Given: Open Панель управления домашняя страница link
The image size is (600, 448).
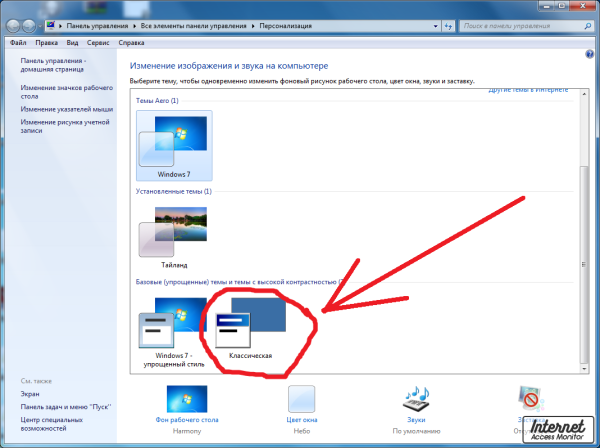Looking at the screenshot, I should click(x=53, y=65).
